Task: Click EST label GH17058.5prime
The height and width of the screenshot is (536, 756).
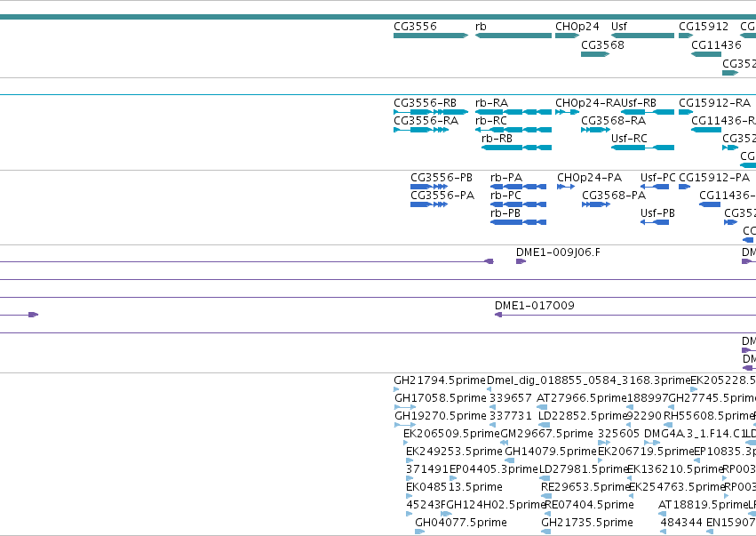Action: 441,398
